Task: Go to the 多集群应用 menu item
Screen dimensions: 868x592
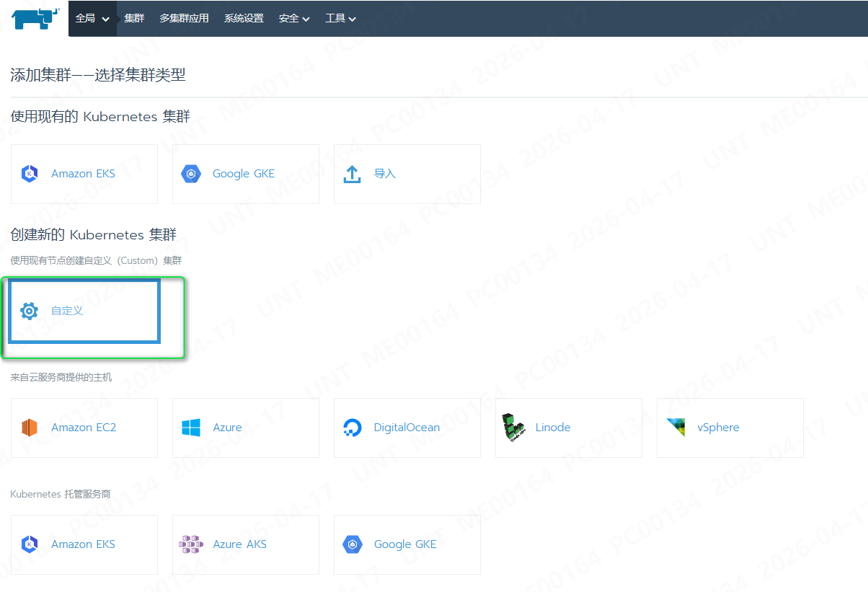Action: pyautogui.click(x=184, y=19)
